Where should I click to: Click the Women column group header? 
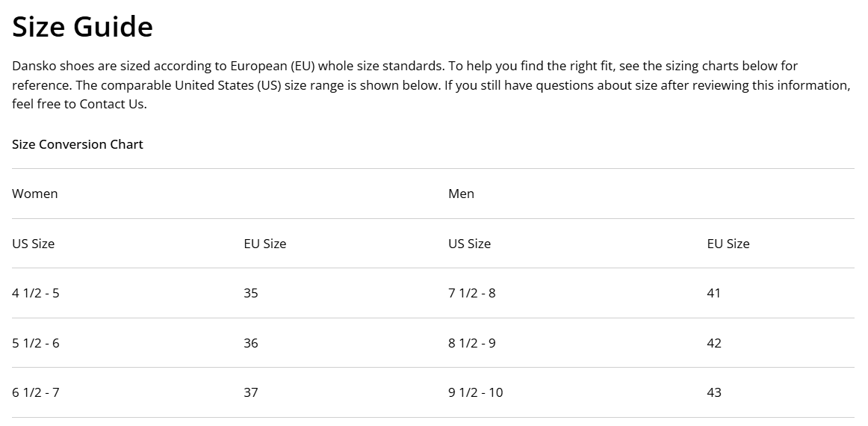click(35, 194)
